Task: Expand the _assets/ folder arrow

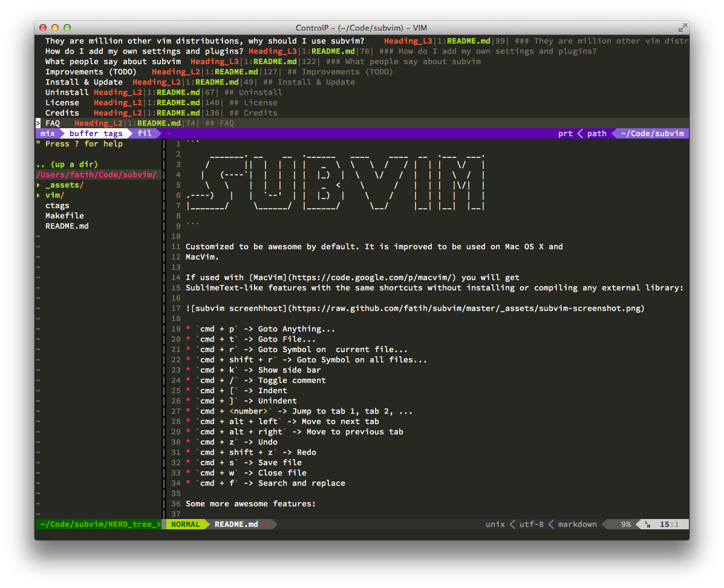Action: coord(38,185)
